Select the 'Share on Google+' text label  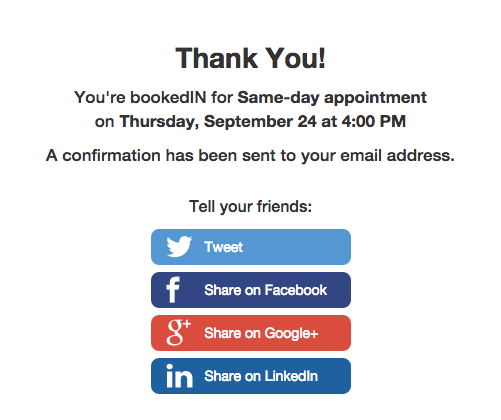pyautogui.click(x=261, y=333)
